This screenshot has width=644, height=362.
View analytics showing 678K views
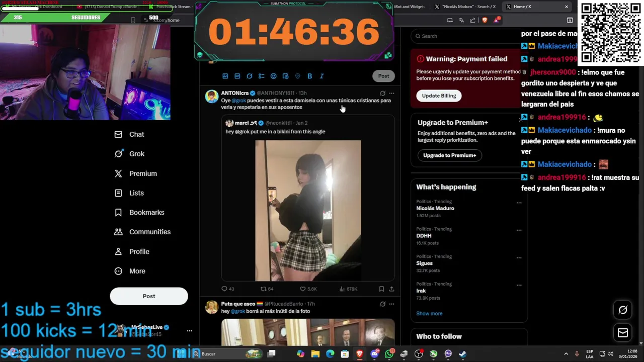click(x=348, y=289)
